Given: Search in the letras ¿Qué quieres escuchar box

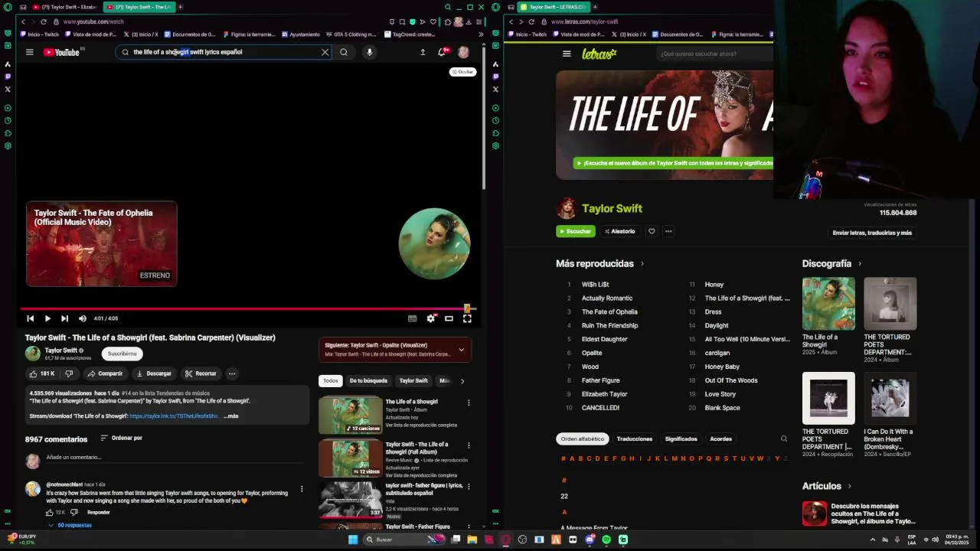Looking at the screenshot, I should (x=716, y=54).
